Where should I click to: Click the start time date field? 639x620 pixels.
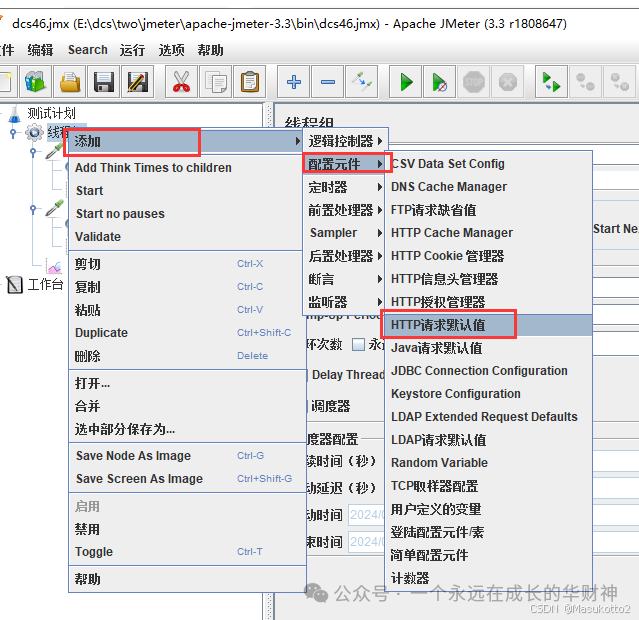click(x=366, y=515)
